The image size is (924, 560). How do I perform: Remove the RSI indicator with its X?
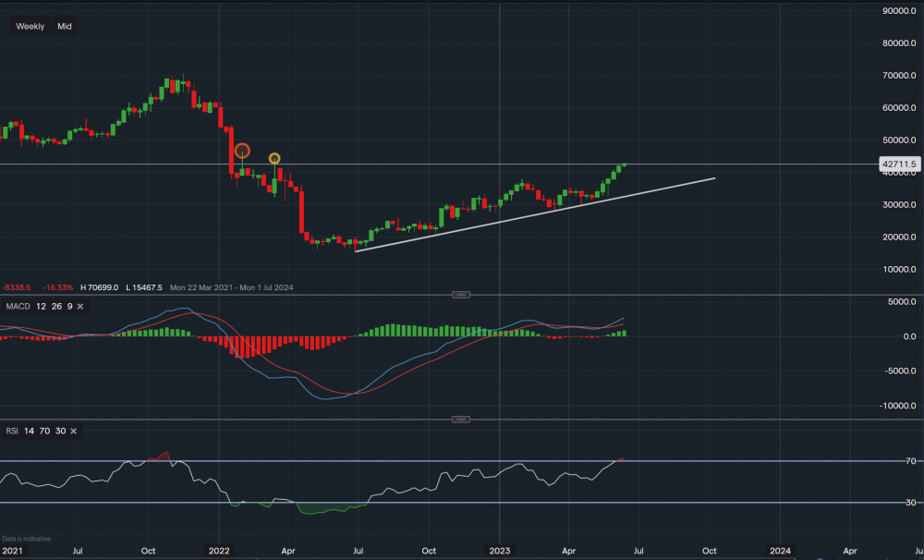[x=73, y=431]
